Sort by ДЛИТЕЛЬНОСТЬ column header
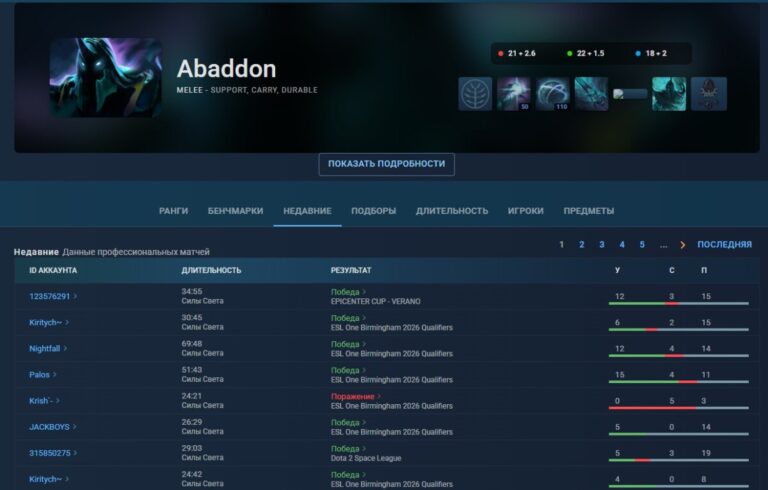 tap(211, 270)
